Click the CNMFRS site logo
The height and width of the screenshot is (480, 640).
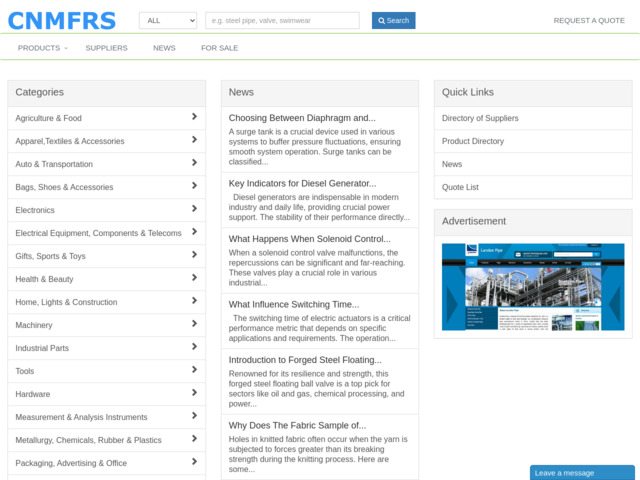pos(62,20)
